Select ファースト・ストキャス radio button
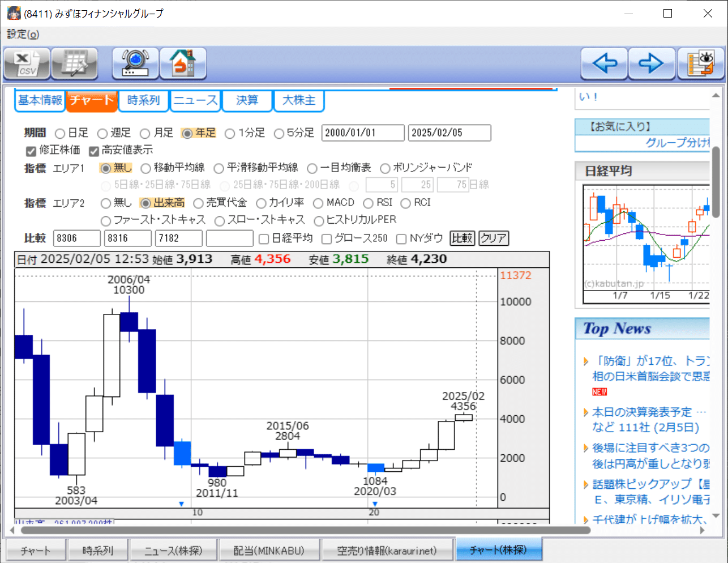 click(x=105, y=220)
